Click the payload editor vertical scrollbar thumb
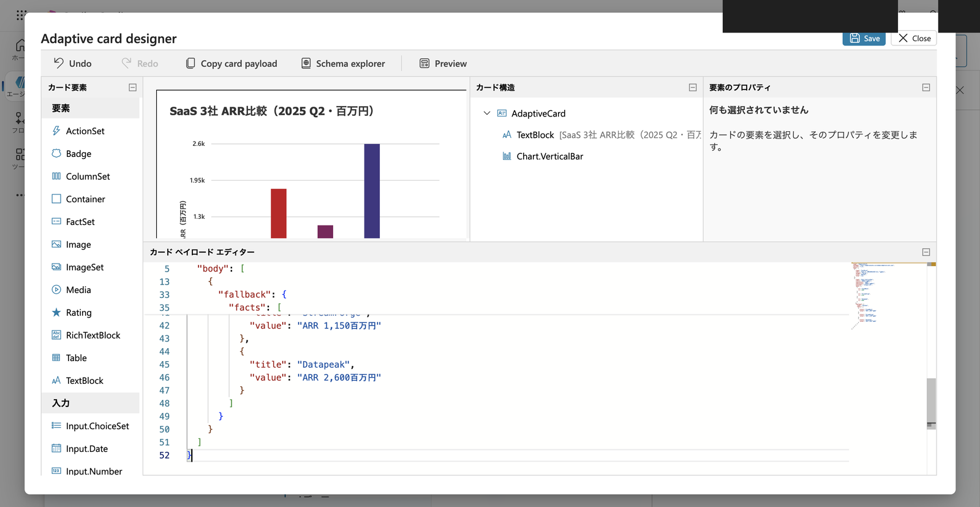Image resolution: width=980 pixels, height=507 pixels. click(x=931, y=403)
